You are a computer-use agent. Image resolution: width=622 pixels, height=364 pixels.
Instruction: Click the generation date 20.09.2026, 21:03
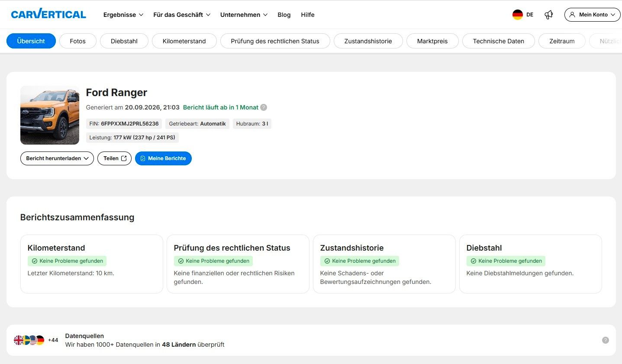click(x=152, y=107)
